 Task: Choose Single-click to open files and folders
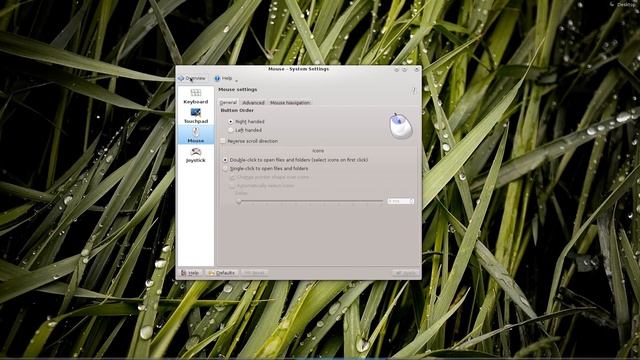pyautogui.click(x=265, y=169)
